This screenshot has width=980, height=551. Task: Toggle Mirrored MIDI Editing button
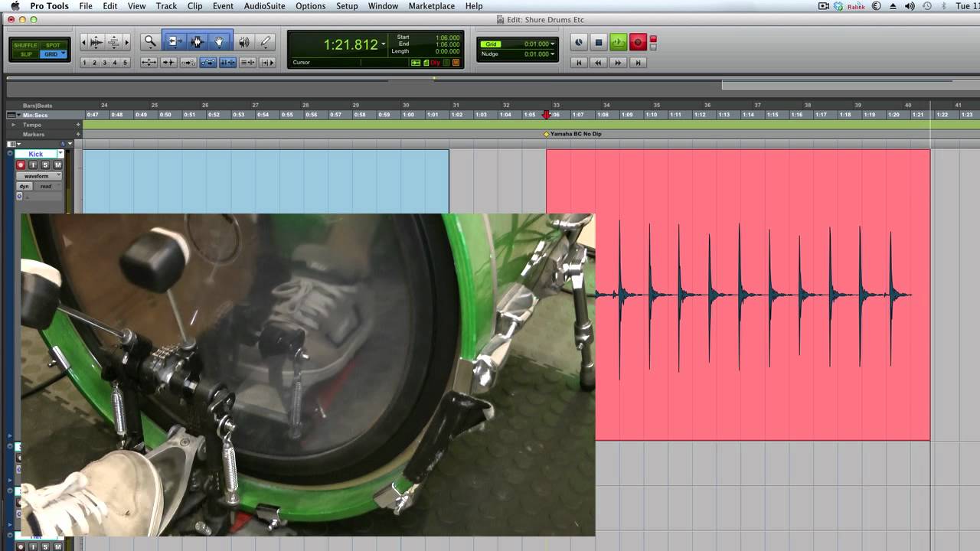pos(188,63)
